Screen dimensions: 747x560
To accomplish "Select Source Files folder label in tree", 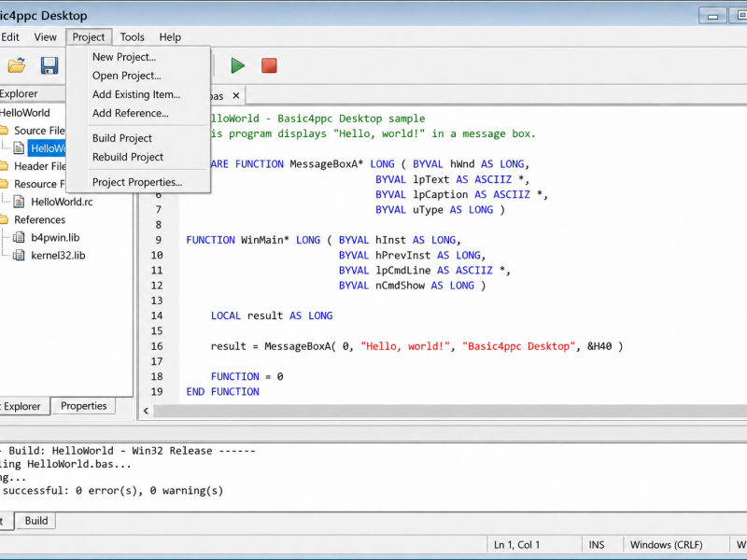I will coord(39,131).
